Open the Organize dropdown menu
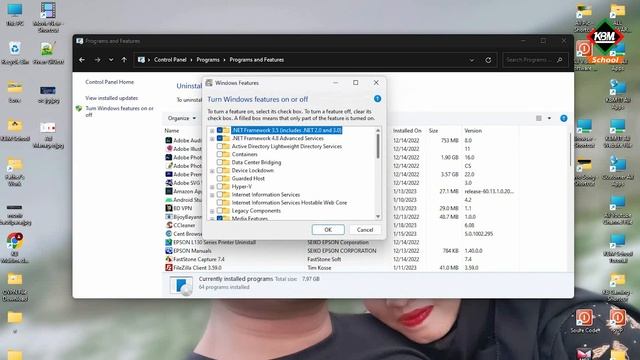640x360 pixels. click(182, 118)
